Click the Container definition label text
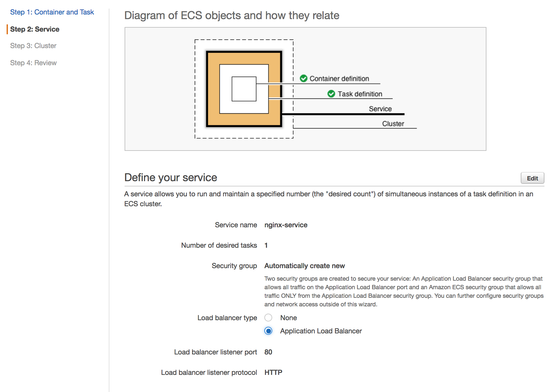This screenshot has height=392, width=555. coord(339,79)
